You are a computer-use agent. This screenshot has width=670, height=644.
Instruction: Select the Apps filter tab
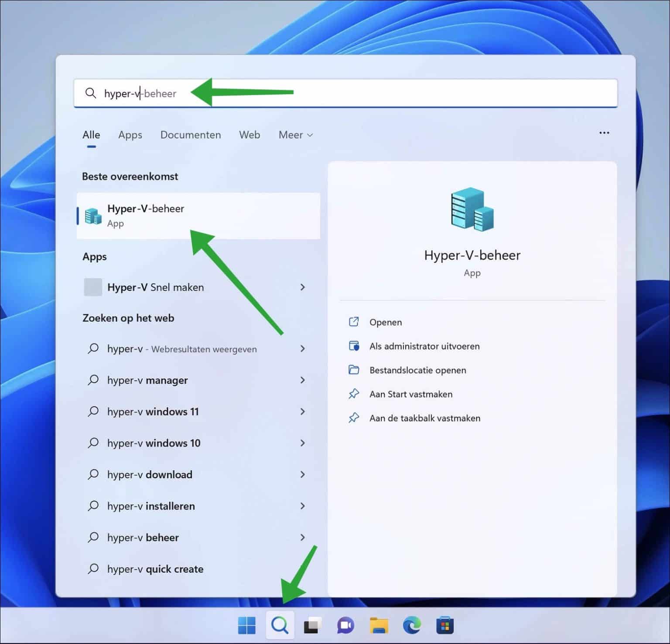click(x=130, y=135)
